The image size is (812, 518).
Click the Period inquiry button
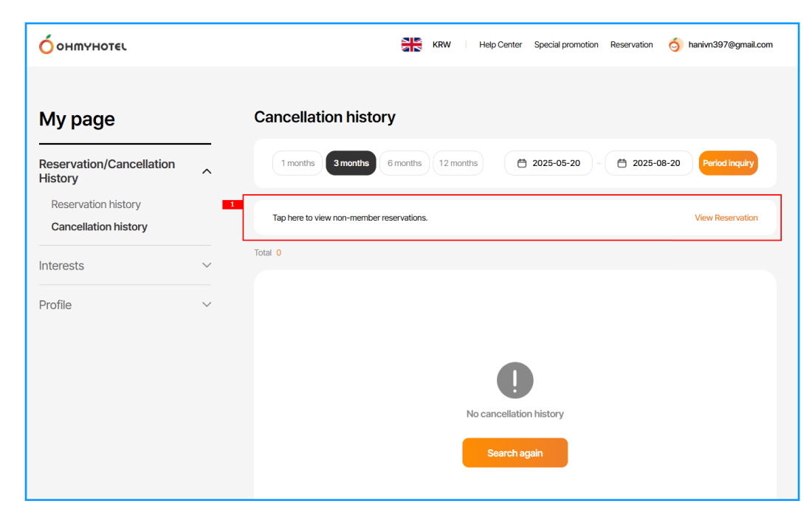tap(728, 163)
